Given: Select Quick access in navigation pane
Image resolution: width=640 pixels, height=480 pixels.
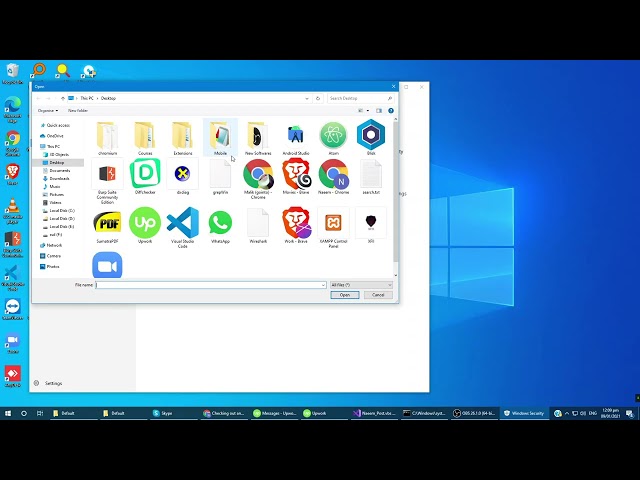Looking at the screenshot, I should point(58,125).
